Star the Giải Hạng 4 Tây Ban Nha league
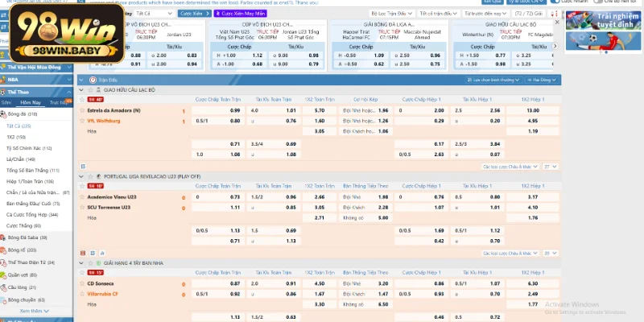 click(x=90, y=263)
